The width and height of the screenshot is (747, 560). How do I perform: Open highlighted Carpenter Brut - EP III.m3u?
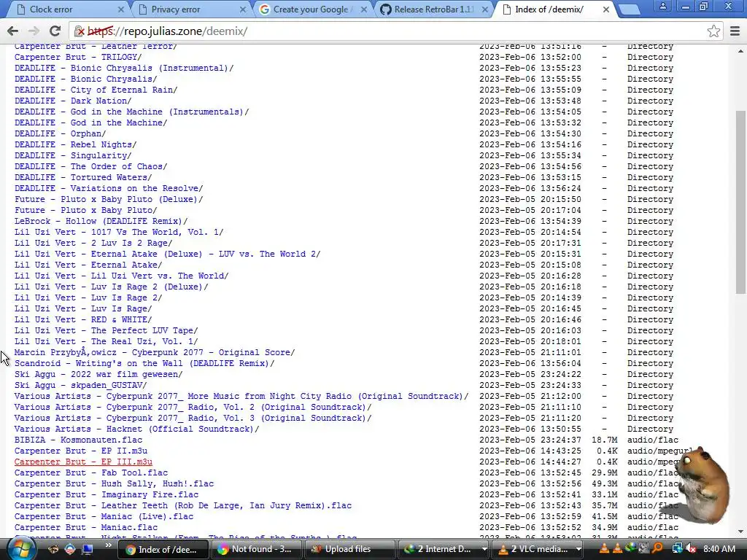(83, 462)
